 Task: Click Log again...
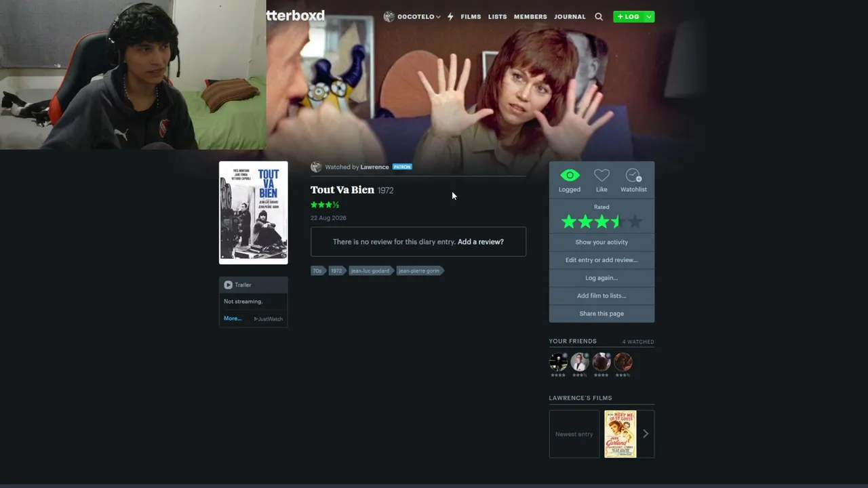point(601,278)
